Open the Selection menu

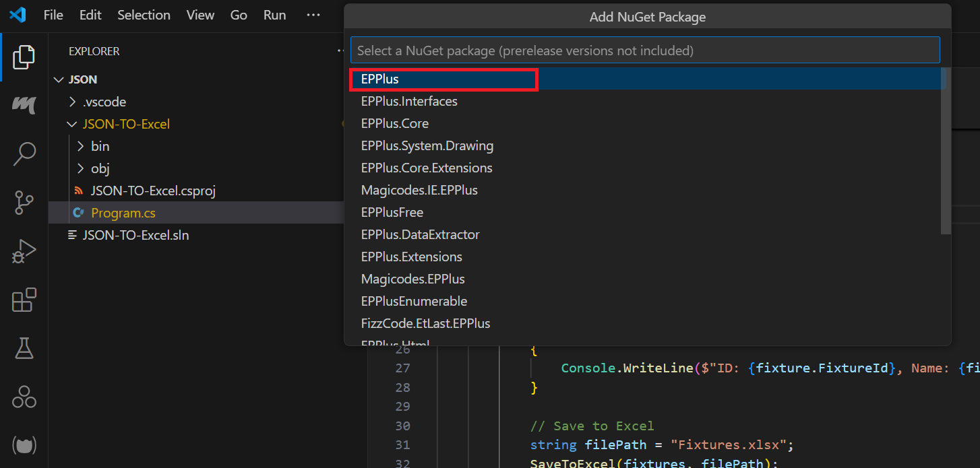pos(144,15)
